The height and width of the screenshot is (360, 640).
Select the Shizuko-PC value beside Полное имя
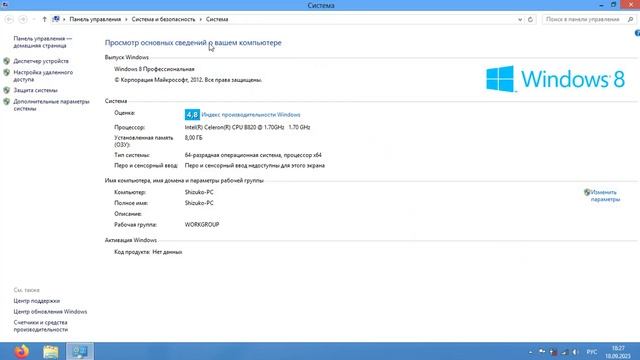point(199,203)
